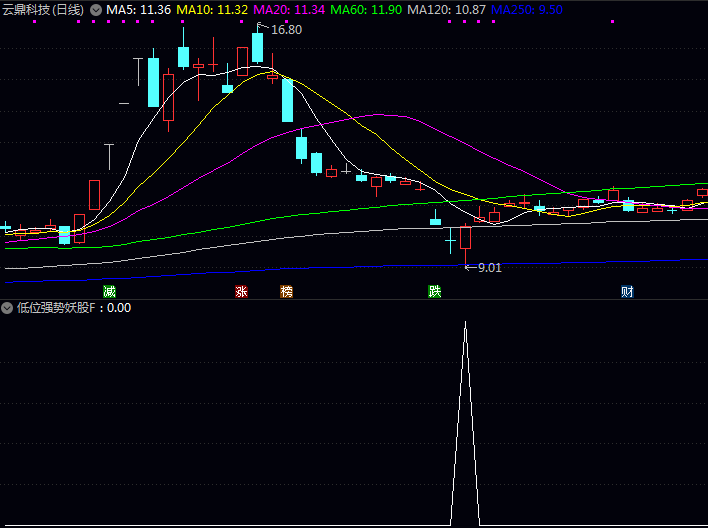This screenshot has height=528, width=708.
Task: Expand main chart indicator dropdown arrow
Action: [x=96, y=10]
